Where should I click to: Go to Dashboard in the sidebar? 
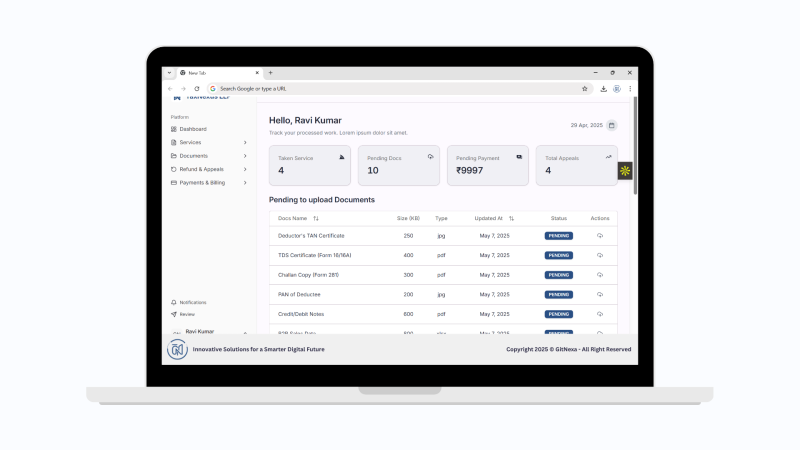tap(193, 129)
